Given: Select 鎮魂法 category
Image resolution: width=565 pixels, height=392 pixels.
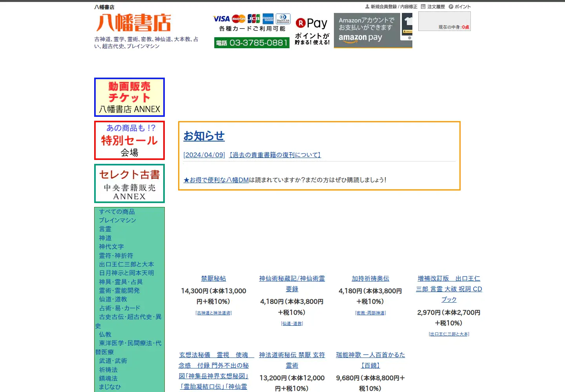Looking at the screenshot, I should point(108,378).
